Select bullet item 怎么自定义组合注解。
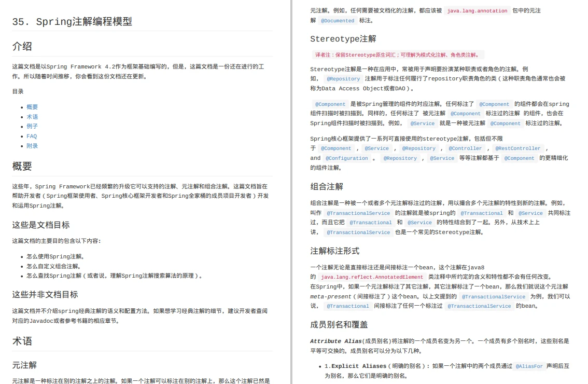The image size is (588, 384). (x=54, y=266)
